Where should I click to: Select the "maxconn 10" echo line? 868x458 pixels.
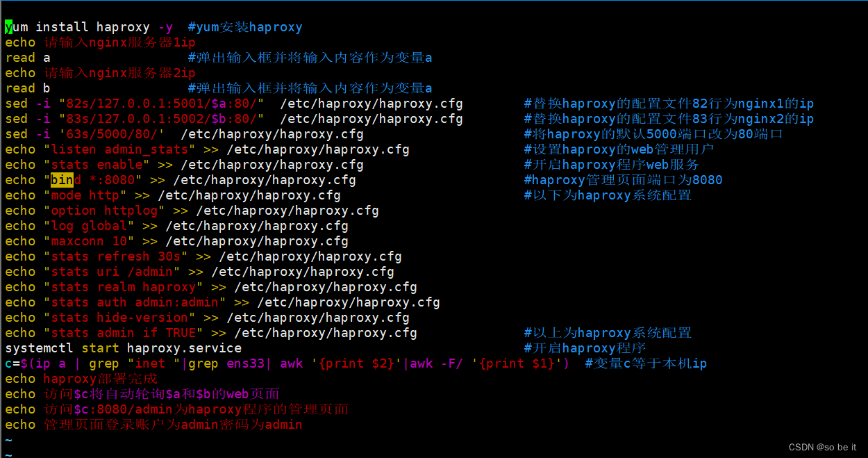click(x=90, y=240)
